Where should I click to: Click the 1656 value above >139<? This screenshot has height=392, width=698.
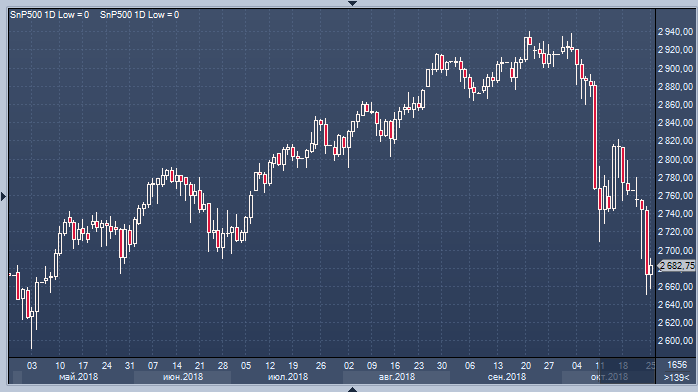(x=677, y=365)
